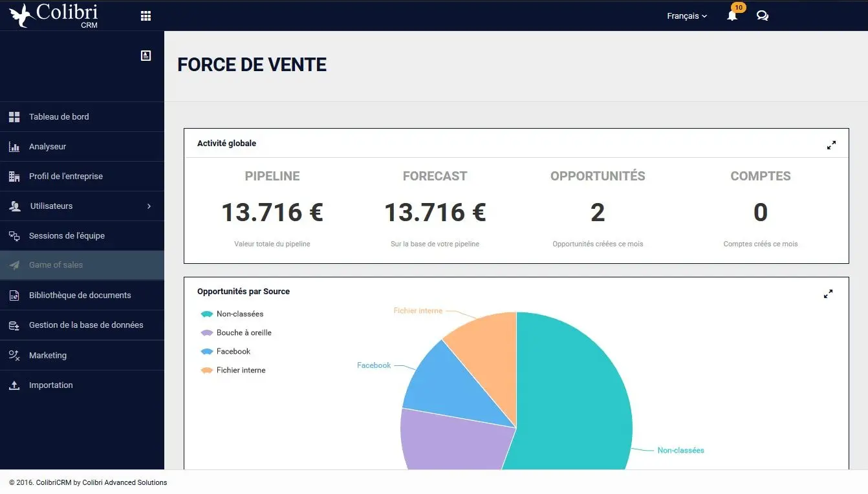Open Gestion de la base de données
Viewport: 868px width, 494px height.
86,325
